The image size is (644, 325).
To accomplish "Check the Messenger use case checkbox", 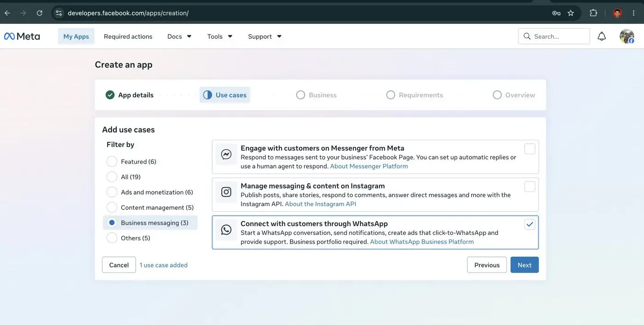I will (x=530, y=149).
